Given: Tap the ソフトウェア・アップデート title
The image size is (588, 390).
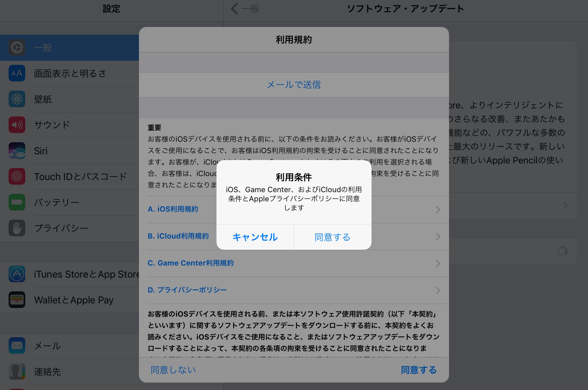Looking at the screenshot, I should [405, 9].
